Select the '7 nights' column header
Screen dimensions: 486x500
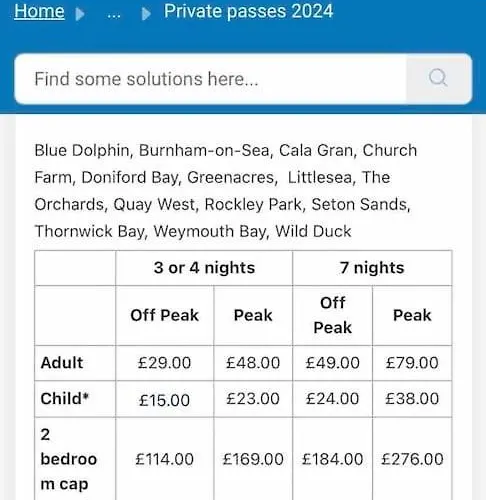click(x=372, y=268)
